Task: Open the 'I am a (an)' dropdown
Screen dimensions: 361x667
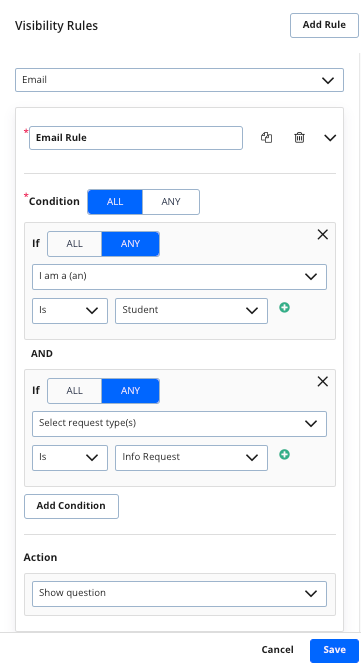Action: [179, 277]
